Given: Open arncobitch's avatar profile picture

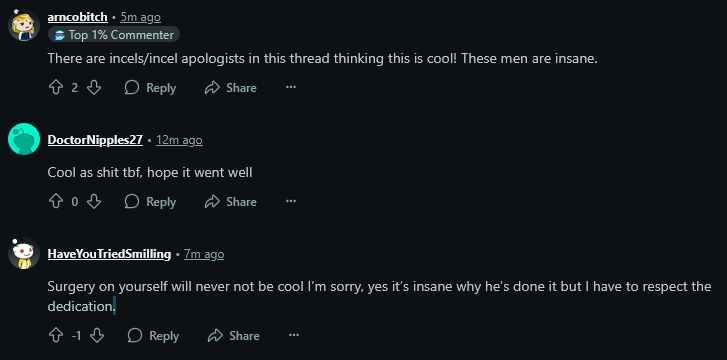Looking at the screenshot, I should pos(24,25).
